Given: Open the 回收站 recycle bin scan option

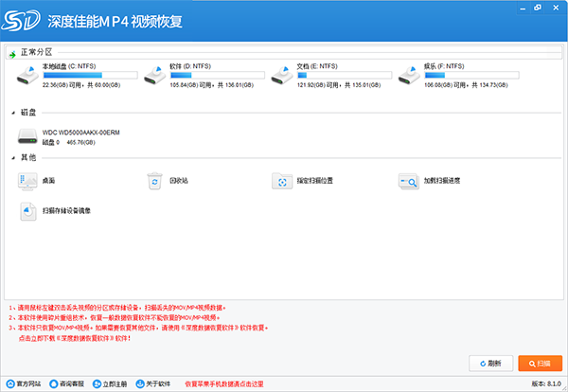Looking at the screenshot, I should [155, 180].
